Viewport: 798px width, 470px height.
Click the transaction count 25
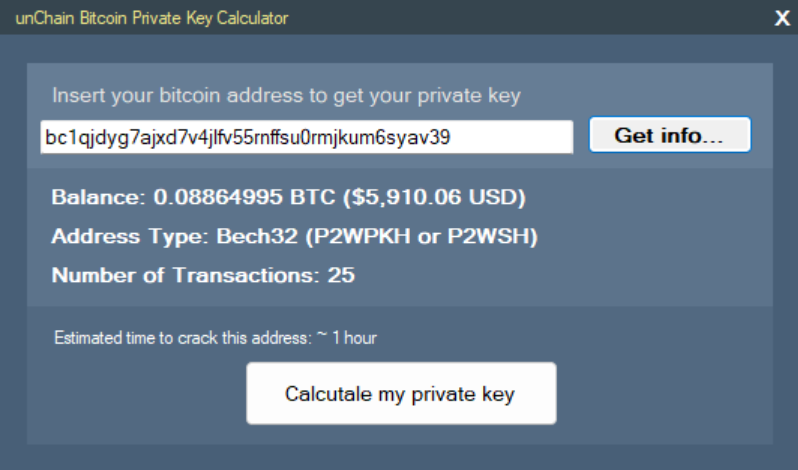[x=342, y=275]
